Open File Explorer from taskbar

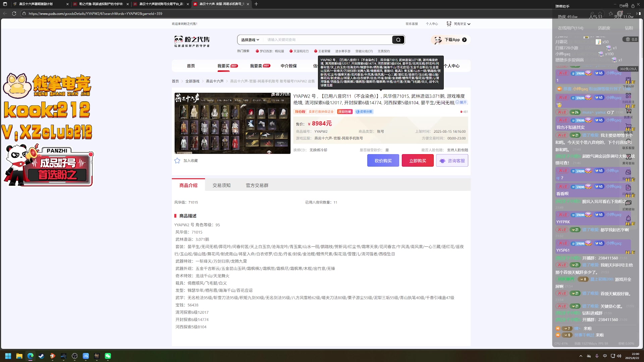click(x=19, y=356)
